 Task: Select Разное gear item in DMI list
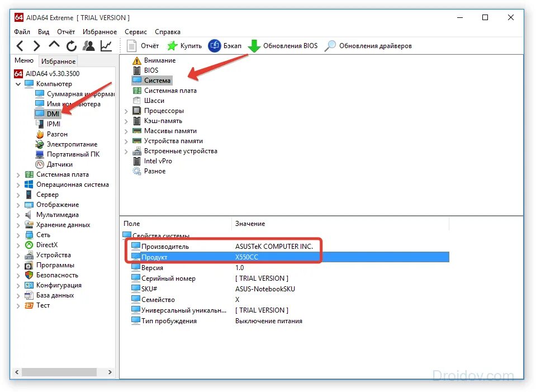pyautogui.click(x=149, y=171)
